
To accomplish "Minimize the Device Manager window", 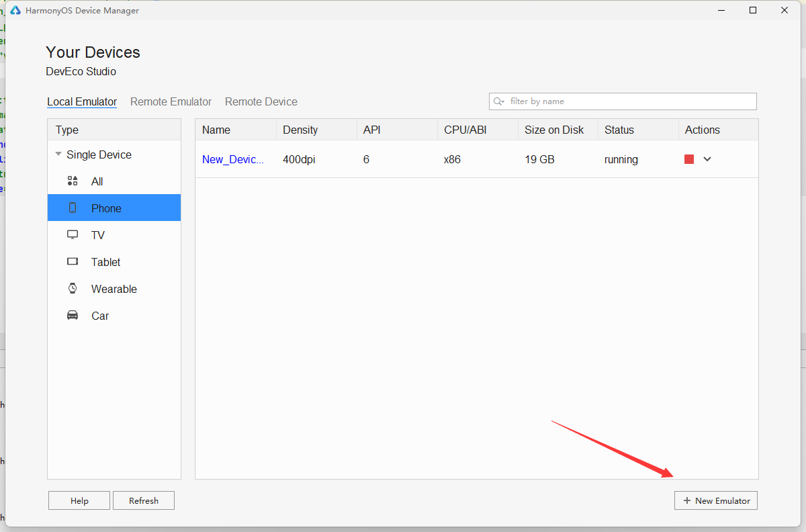I will coord(722,10).
